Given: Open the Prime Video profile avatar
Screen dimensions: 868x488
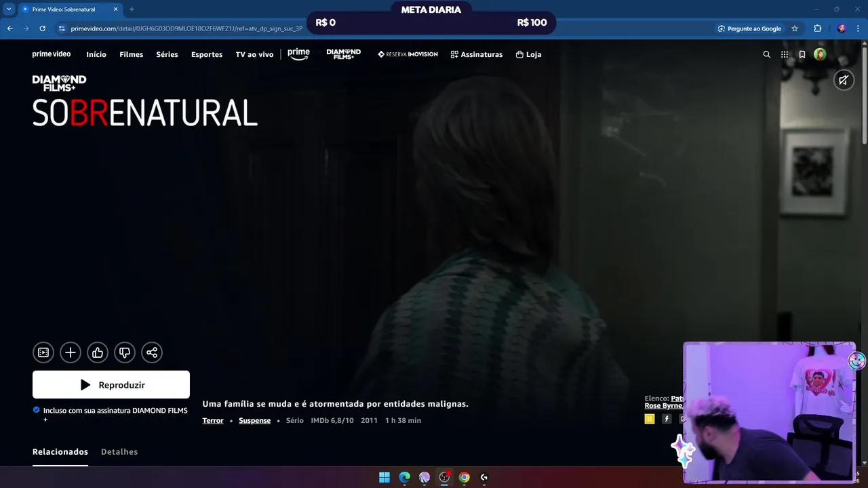Looking at the screenshot, I should point(820,54).
